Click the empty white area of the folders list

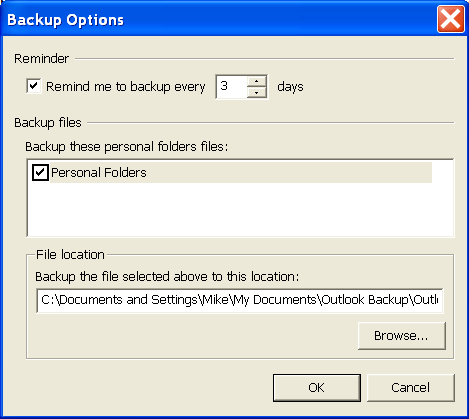240,209
